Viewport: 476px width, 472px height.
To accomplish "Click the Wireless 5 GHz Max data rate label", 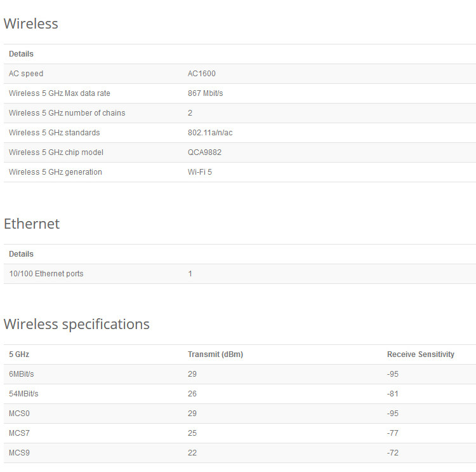I will point(60,93).
